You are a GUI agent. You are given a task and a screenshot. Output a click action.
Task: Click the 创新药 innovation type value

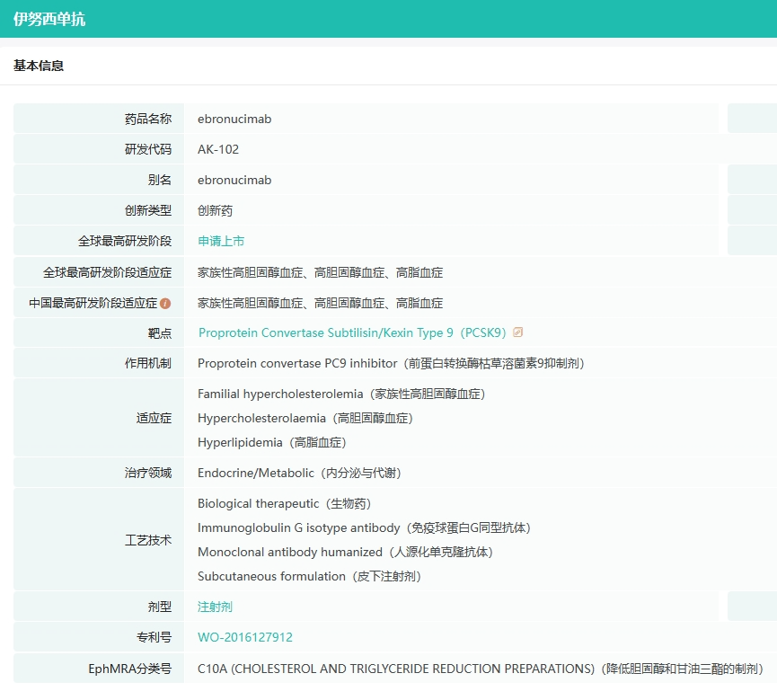pyautogui.click(x=215, y=210)
